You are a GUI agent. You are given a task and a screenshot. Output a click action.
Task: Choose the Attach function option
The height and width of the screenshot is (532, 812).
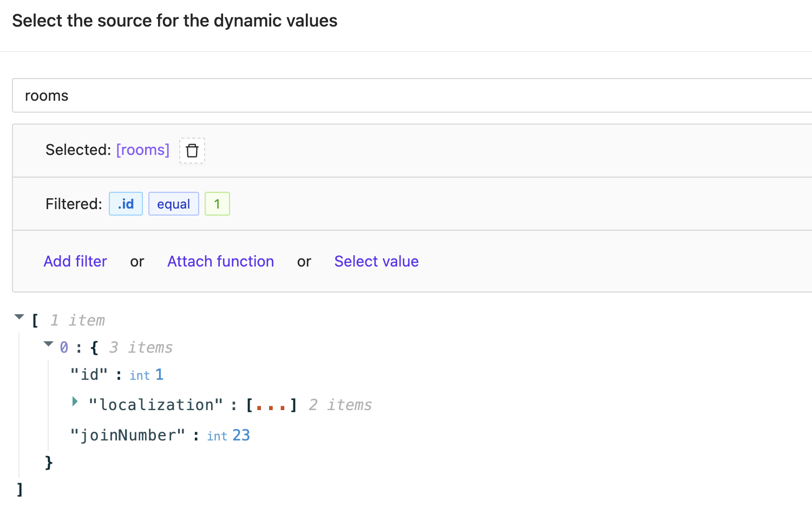(x=220, y=261)
